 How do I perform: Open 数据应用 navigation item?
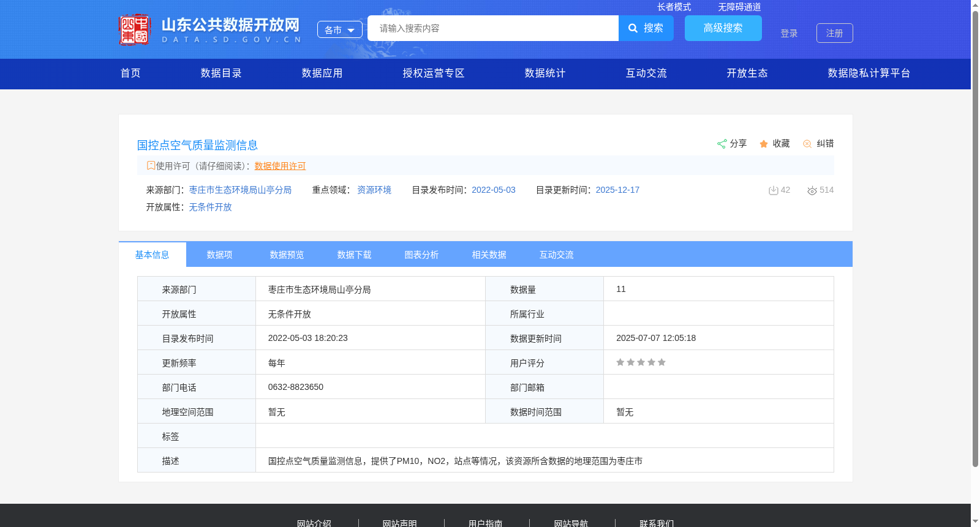pos(322,73)
